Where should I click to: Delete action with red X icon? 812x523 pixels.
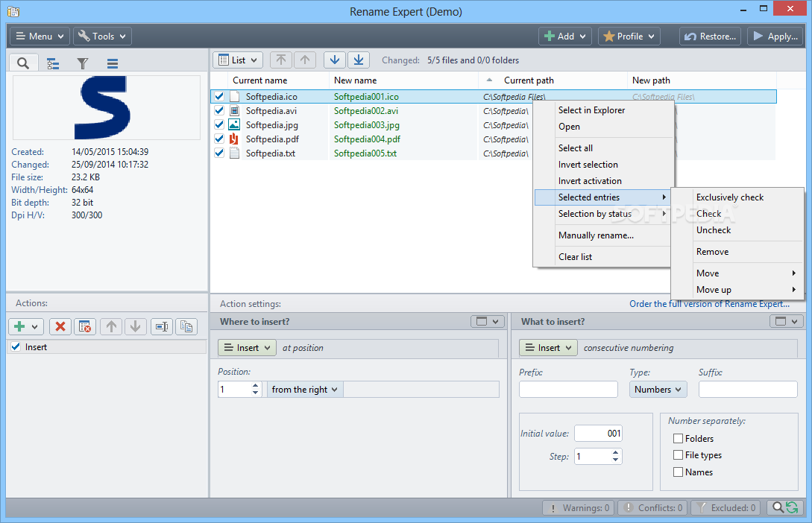[x=60, y=326]
